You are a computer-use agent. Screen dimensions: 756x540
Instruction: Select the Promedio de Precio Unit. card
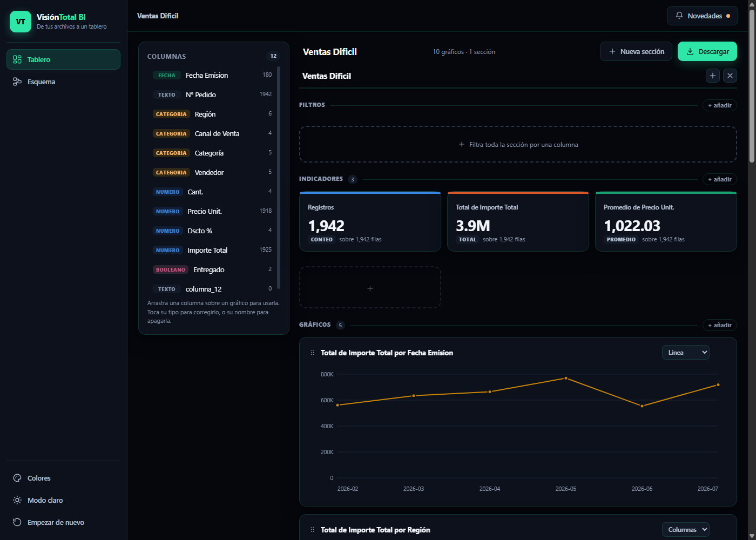(x=666, y=221)
